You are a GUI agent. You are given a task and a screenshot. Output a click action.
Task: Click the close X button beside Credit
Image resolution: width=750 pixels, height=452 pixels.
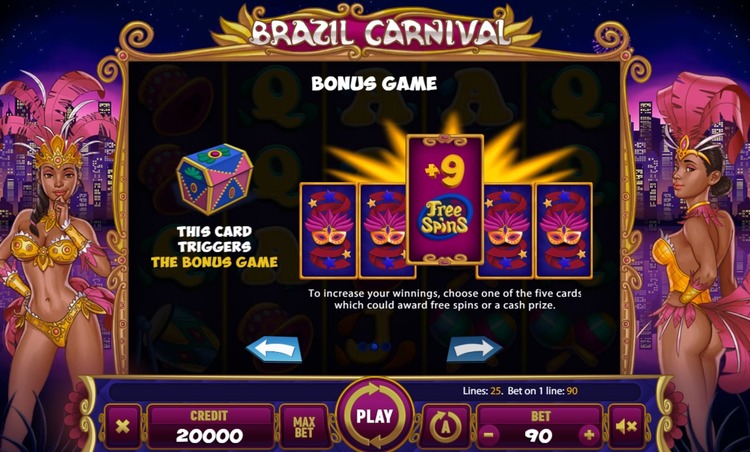(x=122, y=426)
